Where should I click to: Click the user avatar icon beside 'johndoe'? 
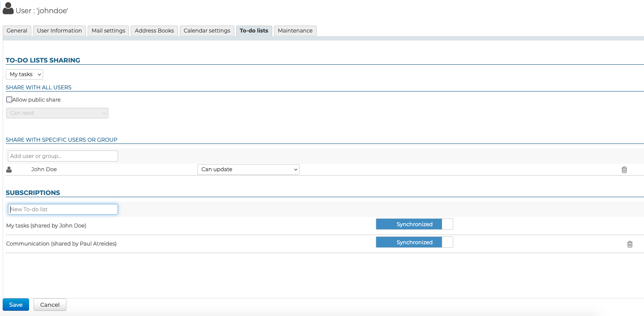[8, 8]
